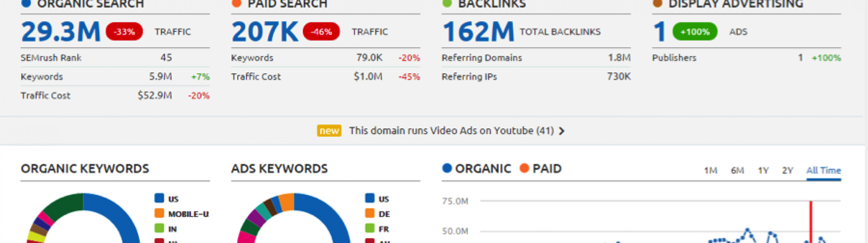
Task: Open the 79.0K paid keywords value
Action: [x=370, y=58]
